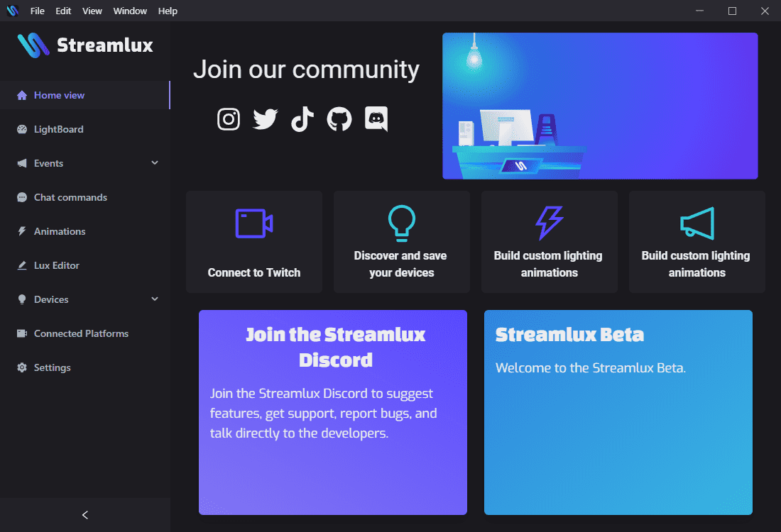This screenshot has height=532, width=781.
Task: Open the File menu
Action: pos(38,11)
